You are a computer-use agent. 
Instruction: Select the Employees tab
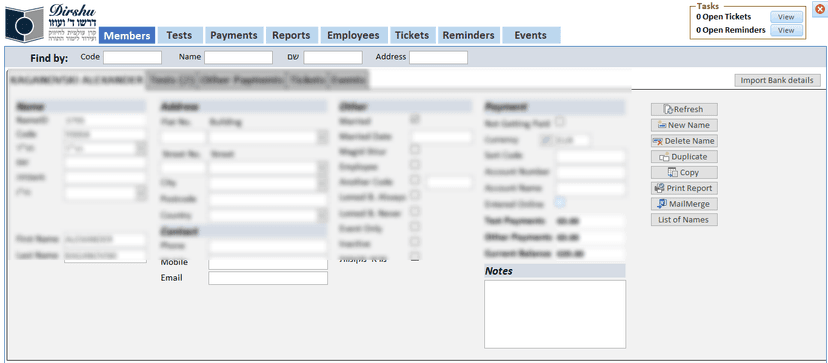pos(353,35)
